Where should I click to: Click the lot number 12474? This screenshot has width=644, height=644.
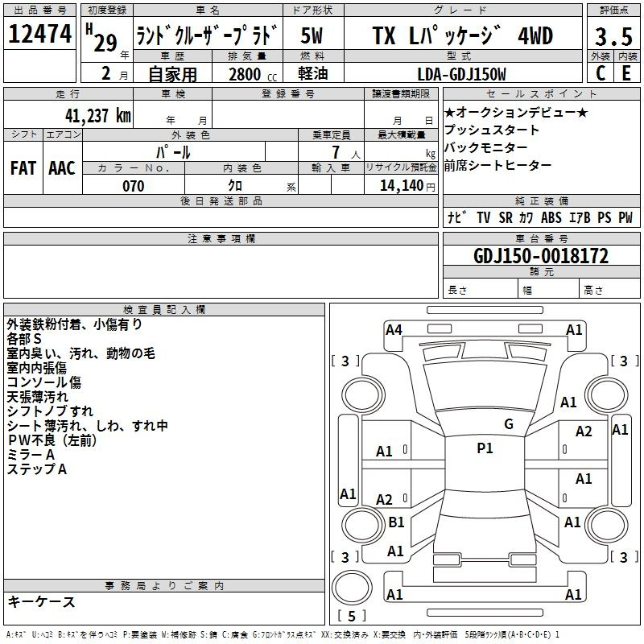[40, 35]
